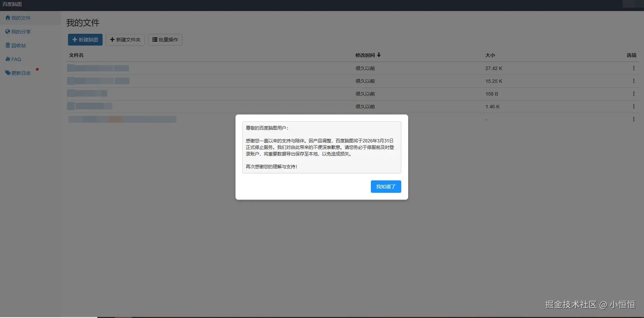Open three-dot options for the 1.46 K file
The image size is (644, 318).
click(634, 107)
